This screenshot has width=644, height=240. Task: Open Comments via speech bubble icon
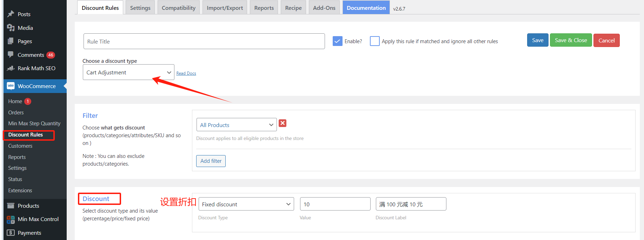tap(11, 54)
